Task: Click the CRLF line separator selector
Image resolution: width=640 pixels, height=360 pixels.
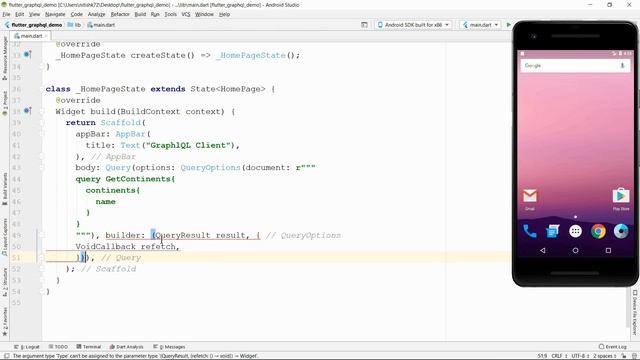Action: click(559, 356)
